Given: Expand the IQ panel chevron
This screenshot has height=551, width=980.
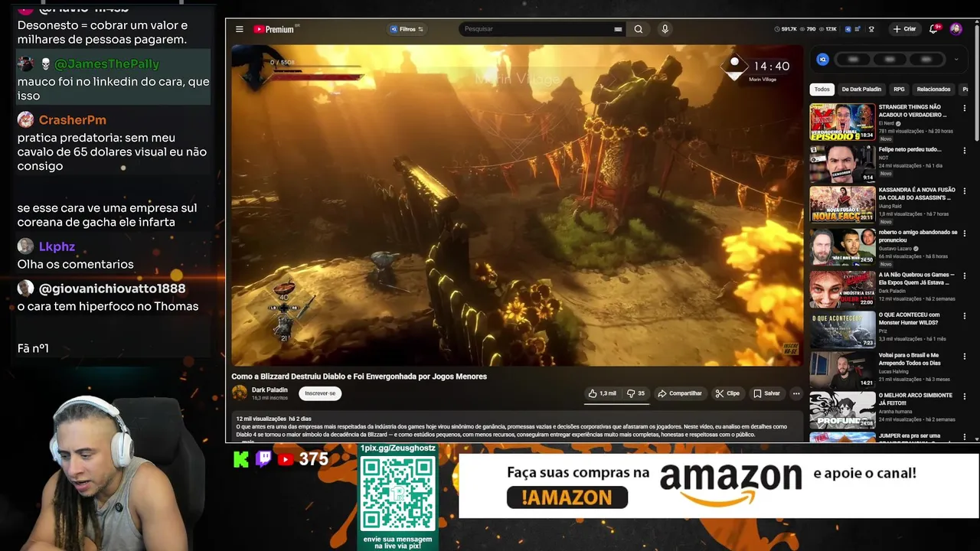Looking at the screenshot, I should (x=955, y=59).
